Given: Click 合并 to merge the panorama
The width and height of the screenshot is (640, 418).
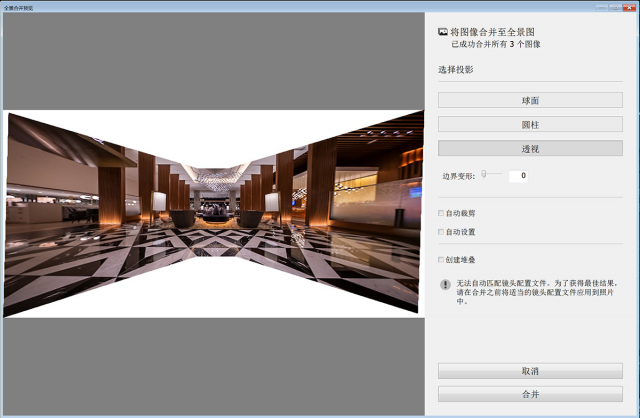Looking at the screenshot, I should coord(530,394).
